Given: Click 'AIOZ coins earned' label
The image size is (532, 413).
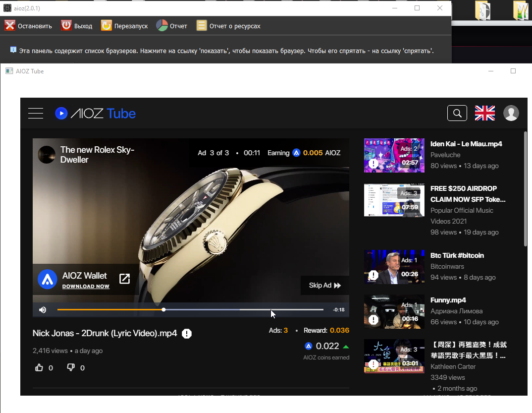Looking at the screenshot, I should 326,357.
